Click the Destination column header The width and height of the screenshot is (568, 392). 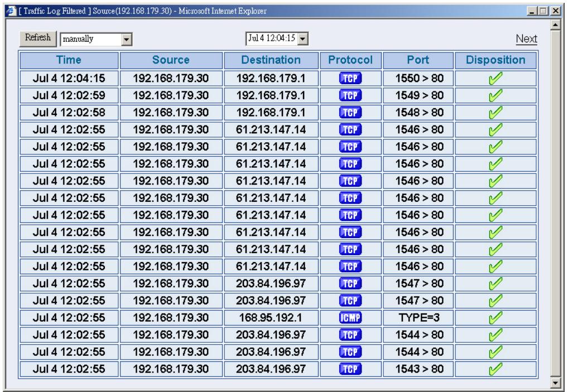(x=271, y=60)
